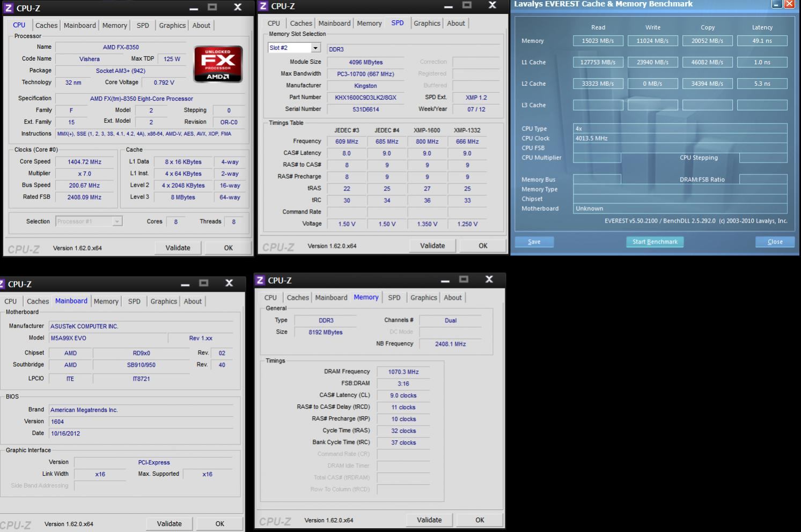Click the PC3-10700 (667 MHz) bandwidth value
The width and height of the screenshot is (801, 532).
pyautogui.click(x=365, y=74)
